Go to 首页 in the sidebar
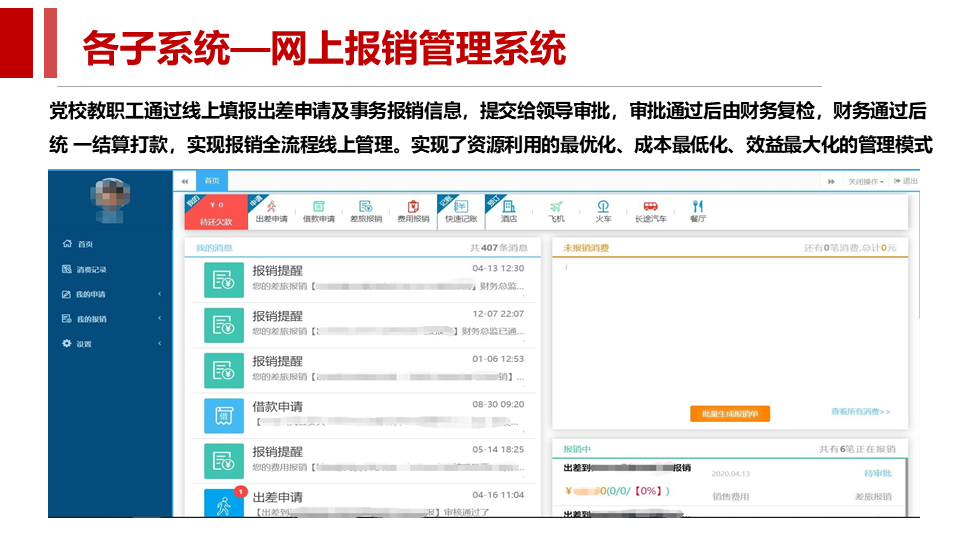 85,244
